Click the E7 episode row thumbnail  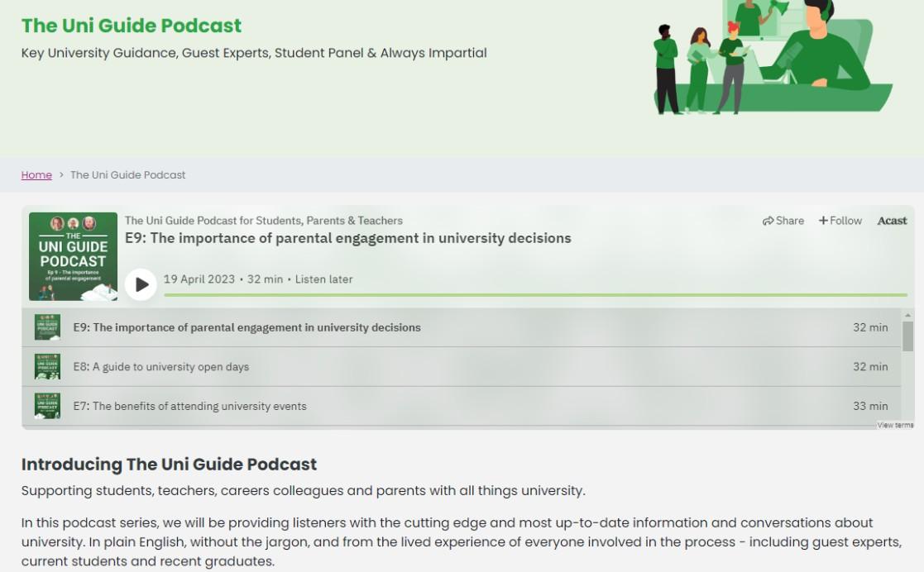(47, 406)
